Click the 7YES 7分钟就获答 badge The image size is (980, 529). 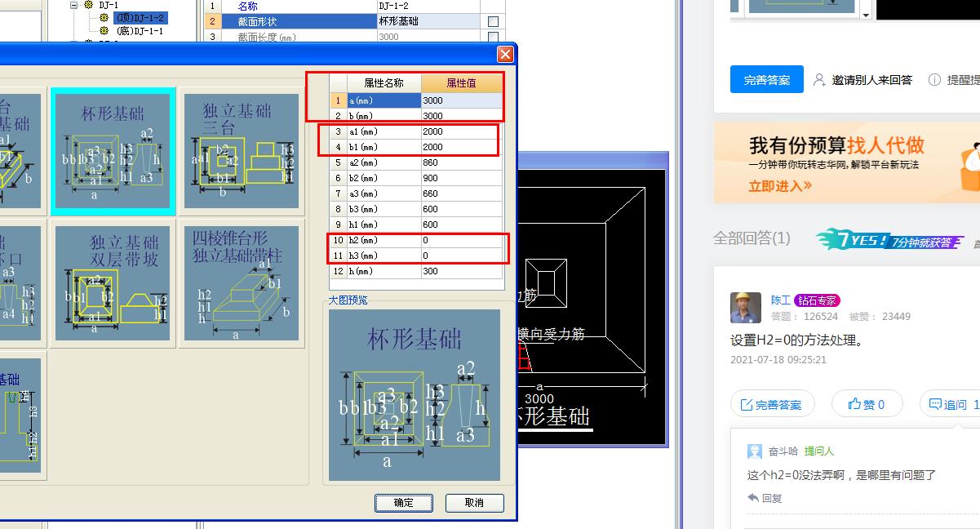(x=889, y=240)
